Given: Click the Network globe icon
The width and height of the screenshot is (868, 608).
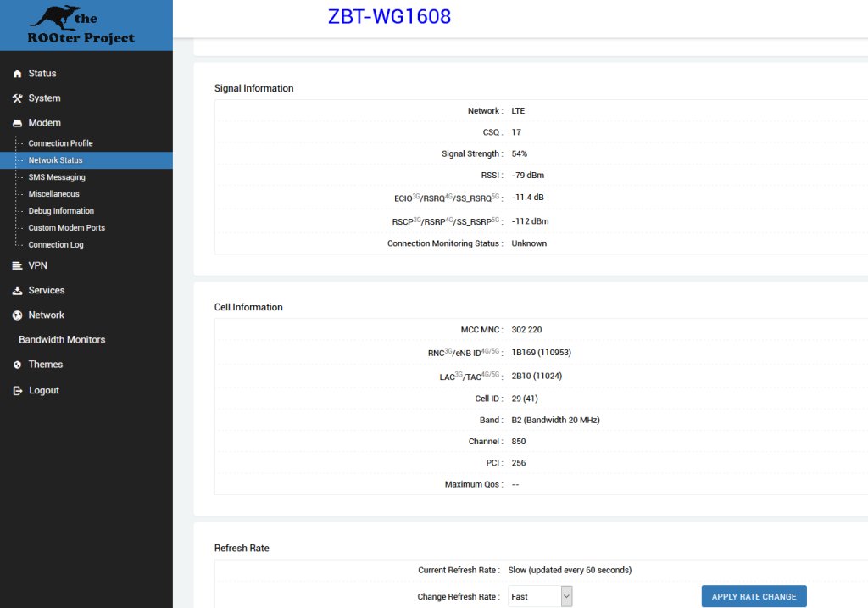Looking at the screenshot, I should pos(17,315).
